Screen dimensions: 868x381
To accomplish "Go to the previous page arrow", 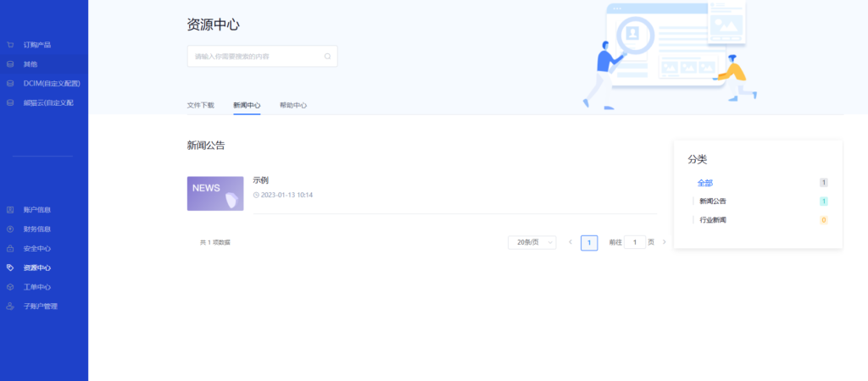I will point(570,242).
